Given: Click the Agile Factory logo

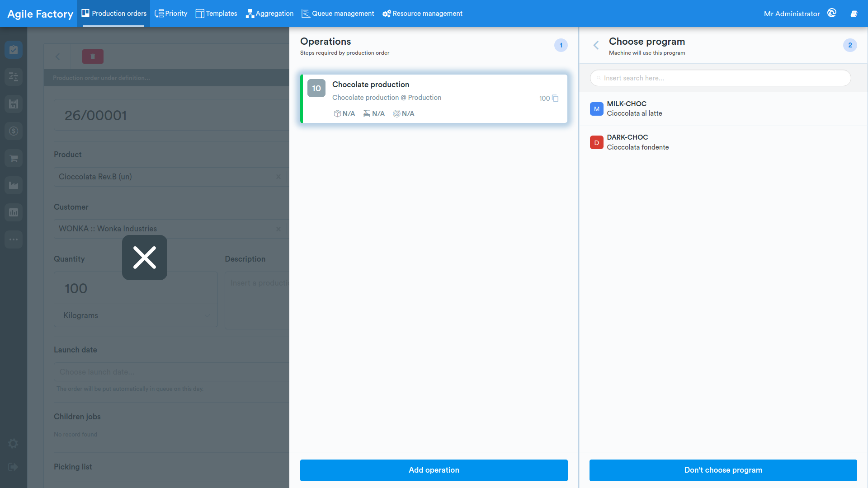Looking at the screenshot, I should [40, 14].
